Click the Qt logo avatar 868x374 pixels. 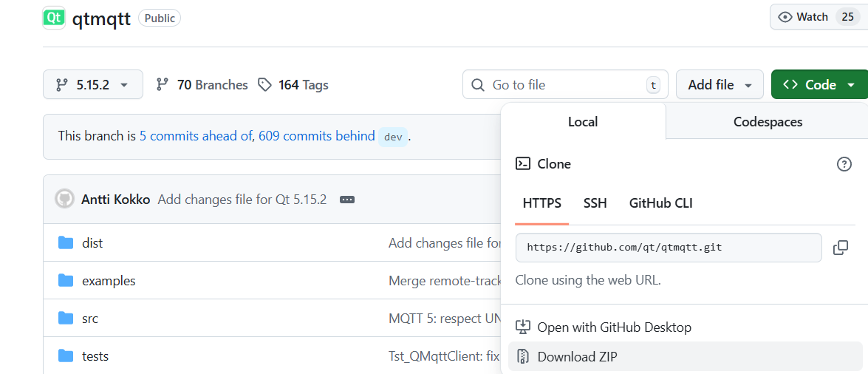tap(54, 18)
